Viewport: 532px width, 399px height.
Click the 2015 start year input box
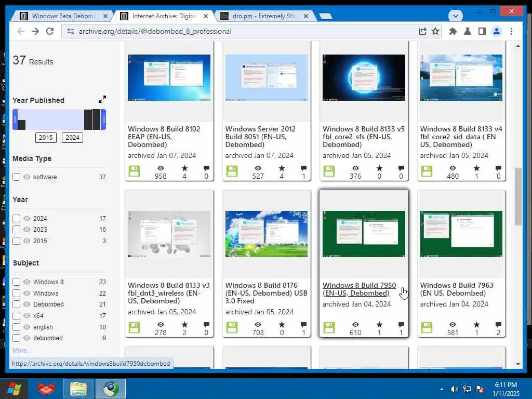(x=46, y=137)
